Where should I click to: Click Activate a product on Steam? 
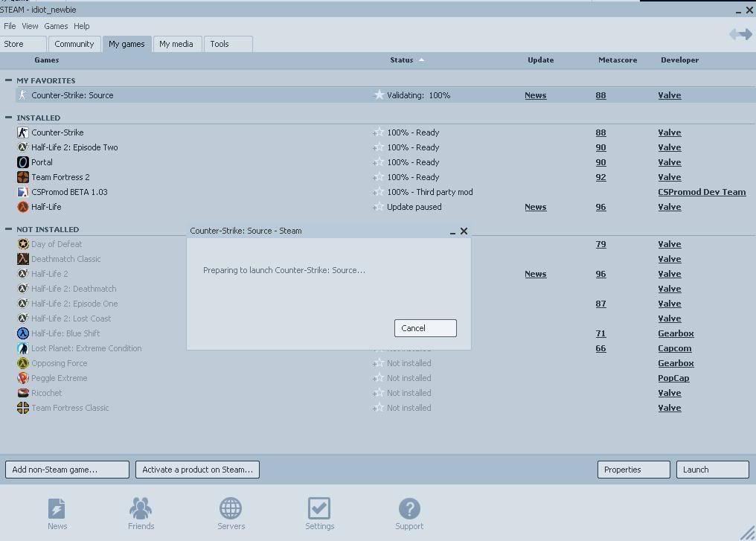click(x=197, y=470)
